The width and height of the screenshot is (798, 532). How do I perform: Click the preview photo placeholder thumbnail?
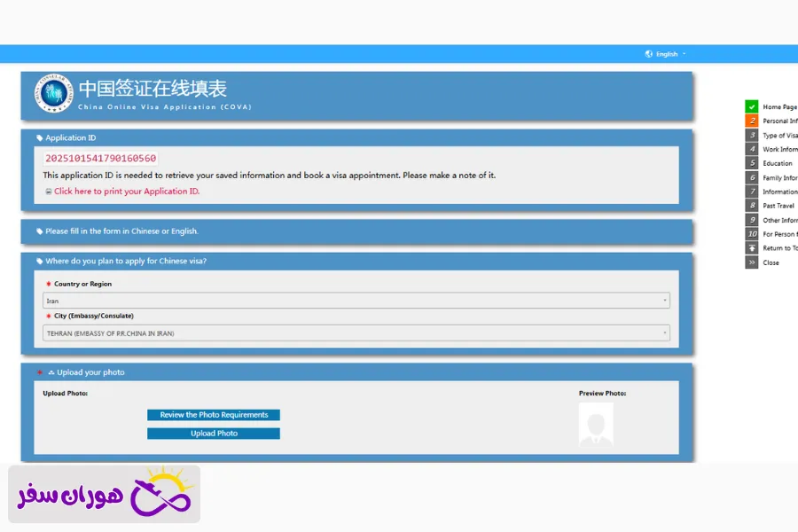click(595, 424)
